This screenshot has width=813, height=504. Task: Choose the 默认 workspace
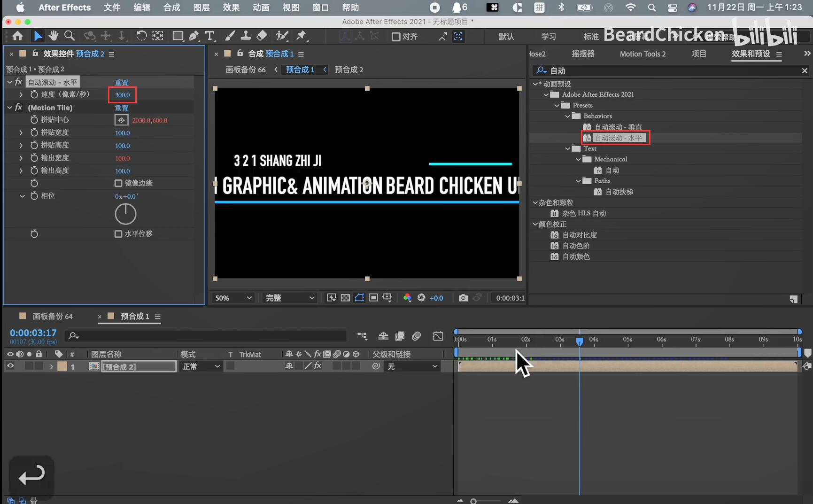(506, 37)
